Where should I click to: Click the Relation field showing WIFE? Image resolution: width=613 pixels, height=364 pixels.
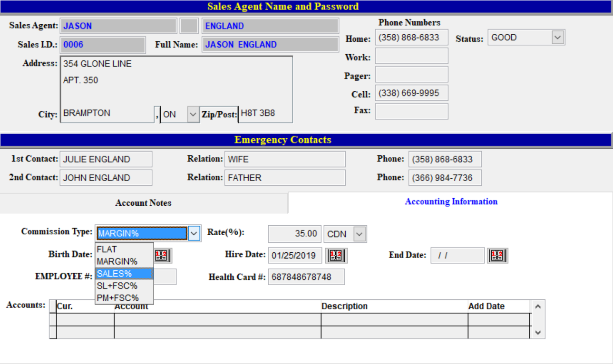click(285, 159)
